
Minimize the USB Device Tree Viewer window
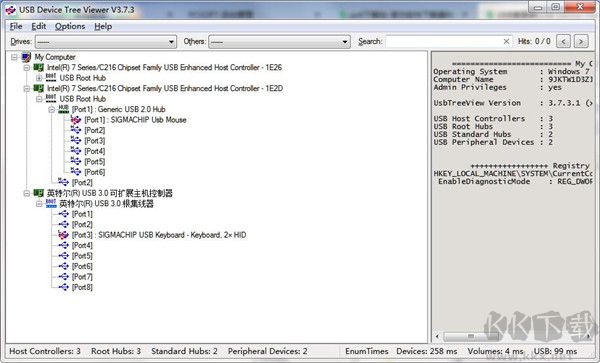click(x=538, y=7)
